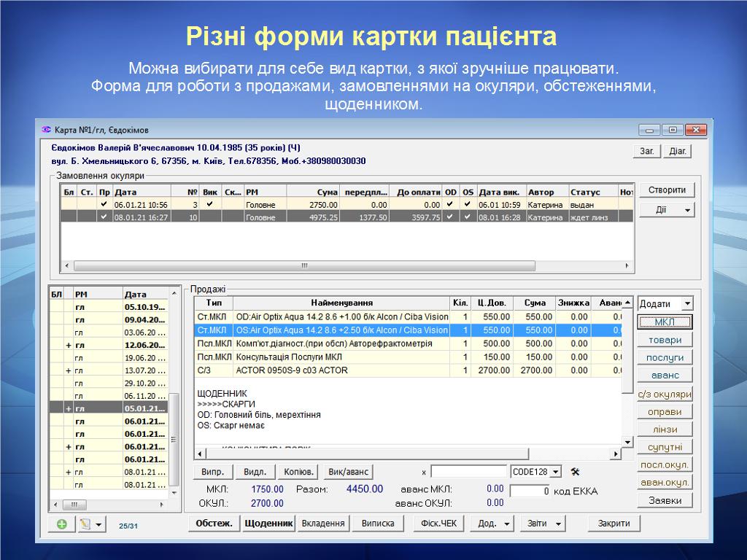Toggle the Пр checkmark on the 06.01.21 10:56 order
747x560 pixels.
(104, 205)
